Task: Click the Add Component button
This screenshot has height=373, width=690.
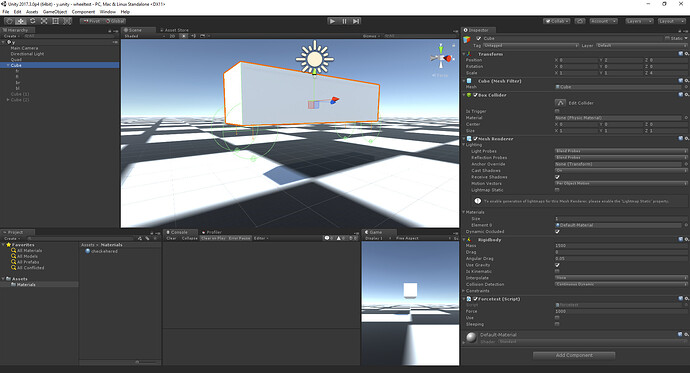Action: pos(574,355)
